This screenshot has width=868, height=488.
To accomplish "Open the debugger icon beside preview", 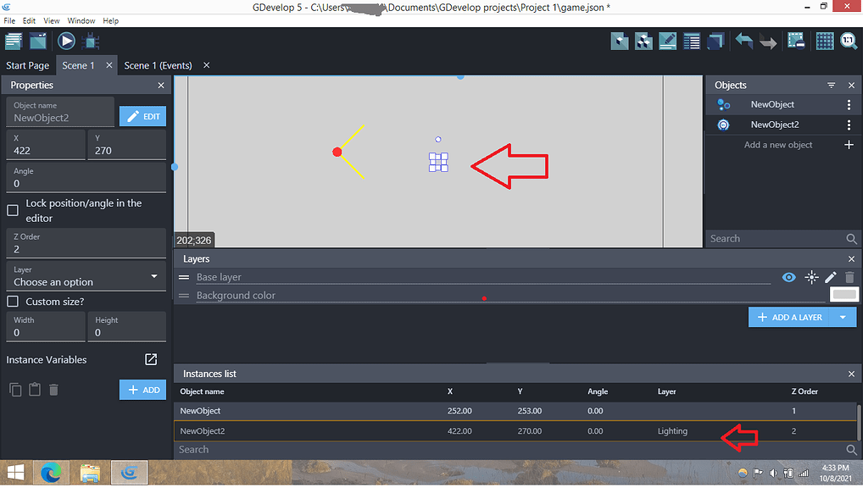I will pyautogui.click(x=92, y=40).
